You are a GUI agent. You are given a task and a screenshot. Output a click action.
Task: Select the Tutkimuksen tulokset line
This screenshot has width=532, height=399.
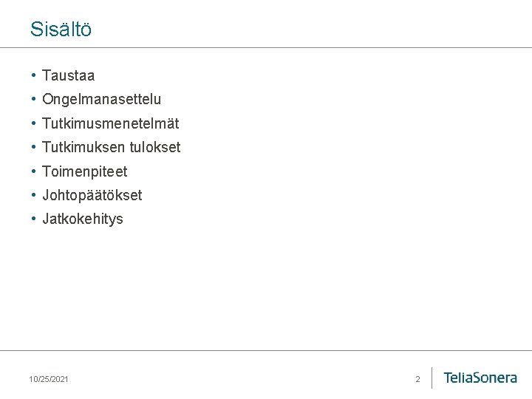112,147
